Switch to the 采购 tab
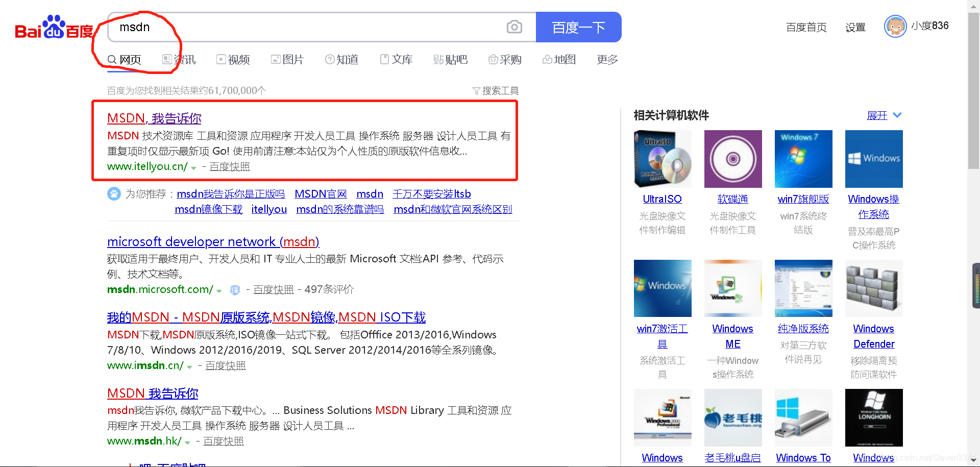 [505, 60]
